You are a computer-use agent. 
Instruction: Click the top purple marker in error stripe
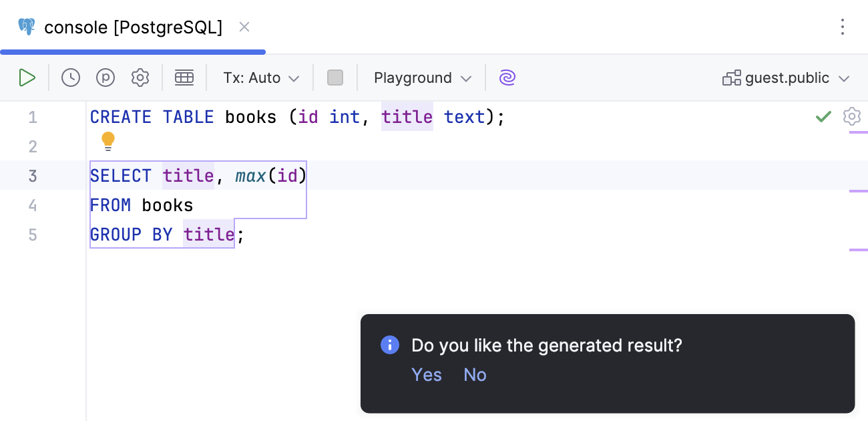pos(858,132)
